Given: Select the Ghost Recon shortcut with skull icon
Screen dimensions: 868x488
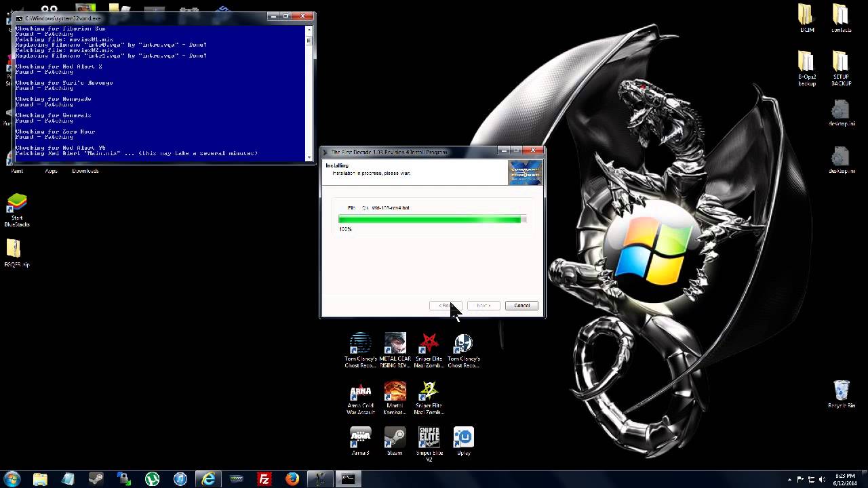Looking at the screenshot, I should tap(463, 351).
